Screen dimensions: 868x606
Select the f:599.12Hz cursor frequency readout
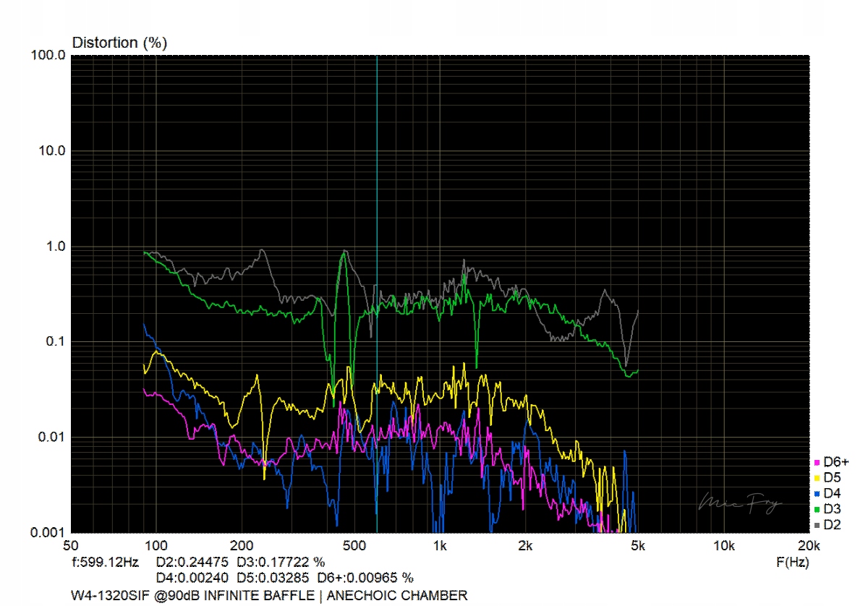pos(105,562)
